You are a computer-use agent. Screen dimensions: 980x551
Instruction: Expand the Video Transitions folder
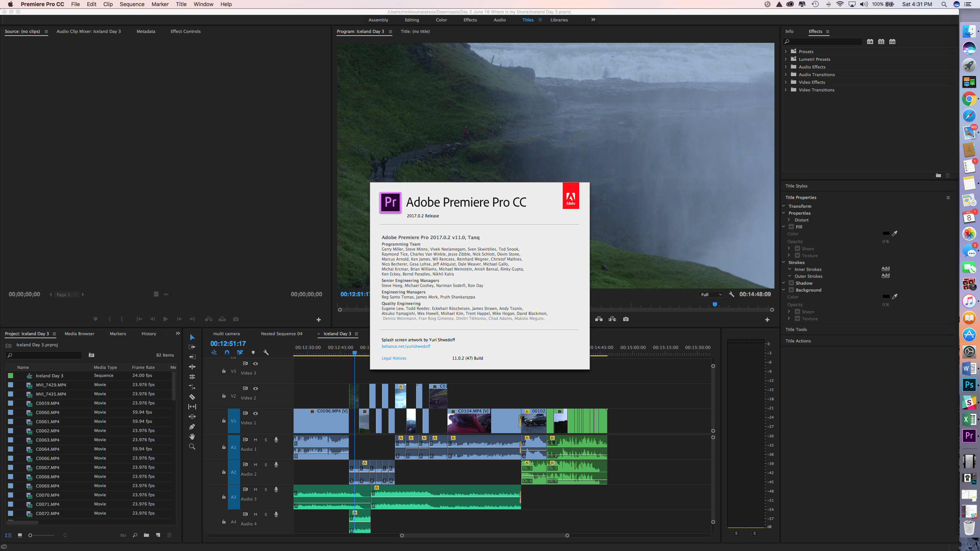click(786, 90)
